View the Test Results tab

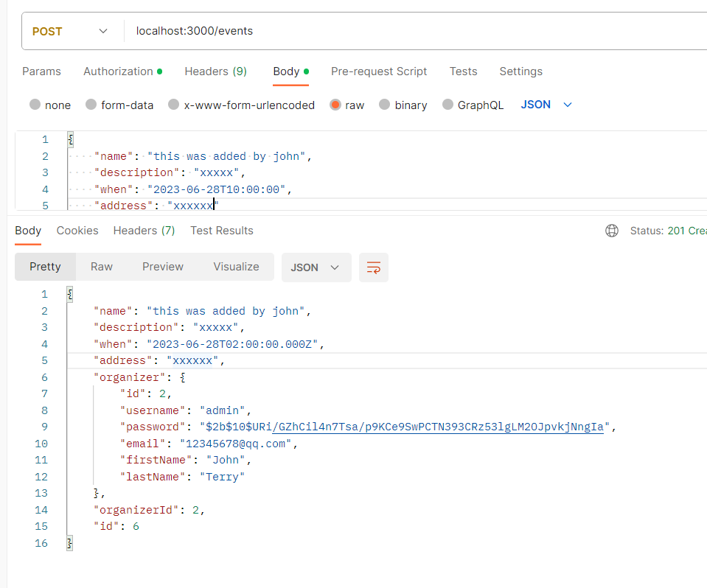click(x=221, y=231)
